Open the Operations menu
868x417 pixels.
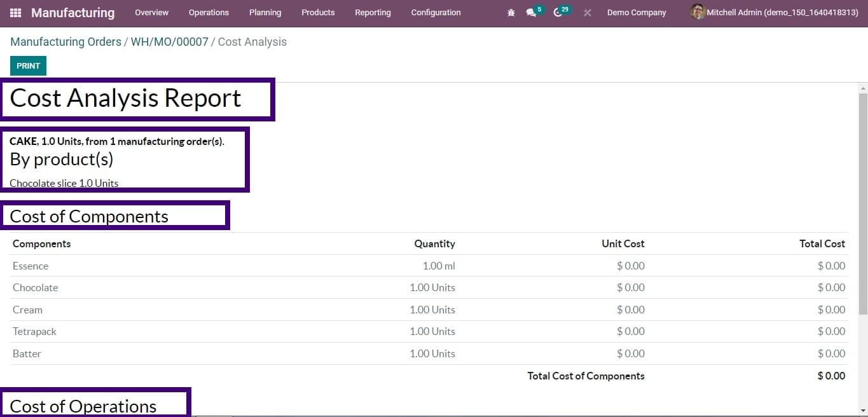pyautogui.click(x=209, y=13)
